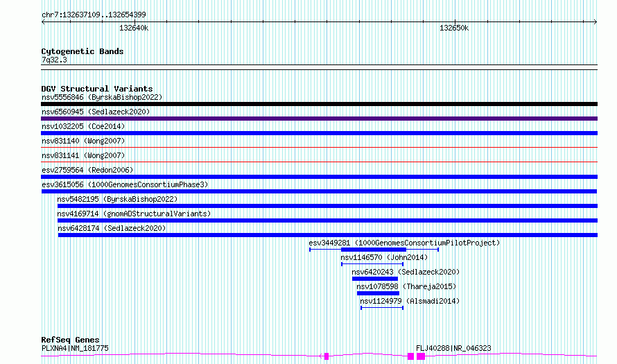
Task: Click the PLXNA4|NM_181775 gene label
Action: pos(75,348)
